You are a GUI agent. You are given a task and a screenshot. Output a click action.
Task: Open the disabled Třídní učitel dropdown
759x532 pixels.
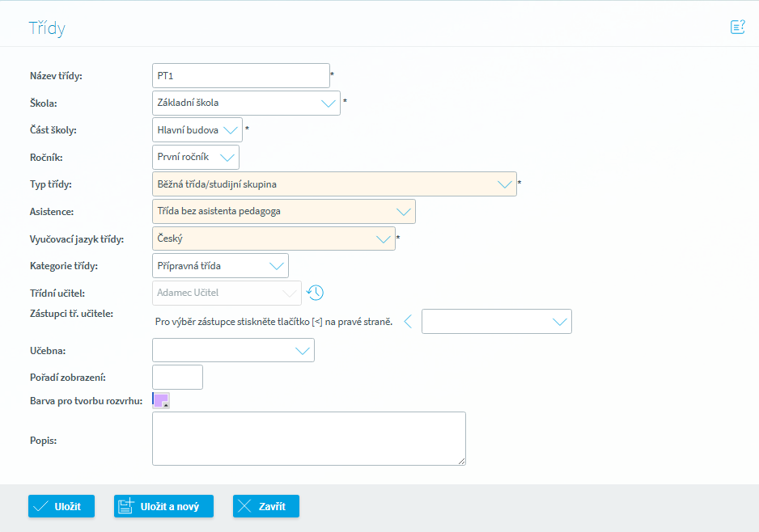(x=227, y=293)
